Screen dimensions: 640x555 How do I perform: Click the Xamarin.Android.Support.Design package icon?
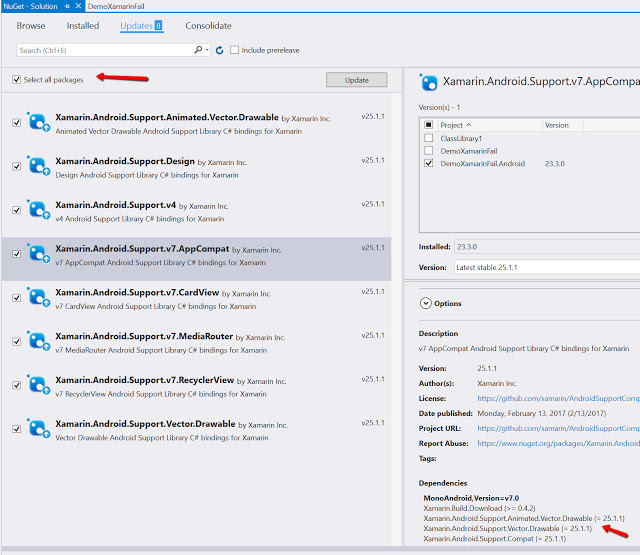pos(38,166)
